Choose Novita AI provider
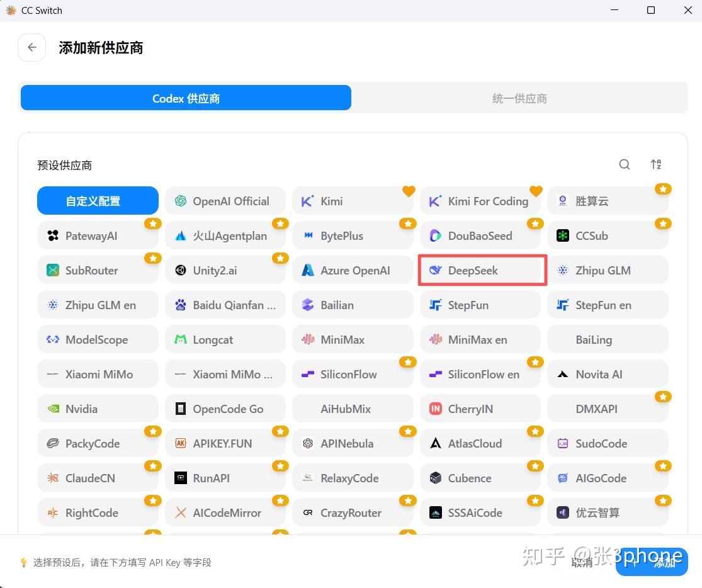Screen dimensions: 702x588 608,374
